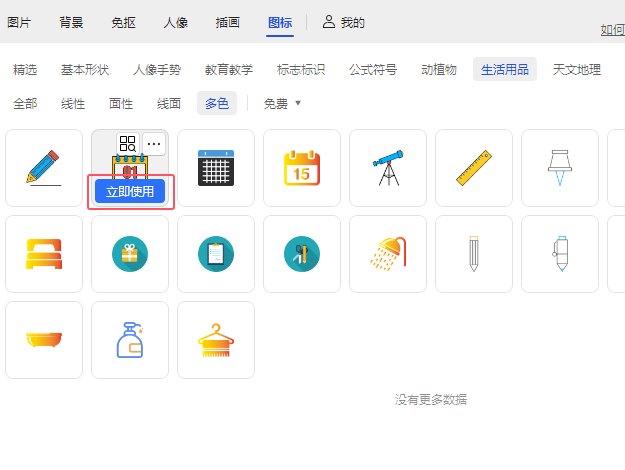Select the 精选 category
This screenshot has height=470, width=625.
coord(25,70)
